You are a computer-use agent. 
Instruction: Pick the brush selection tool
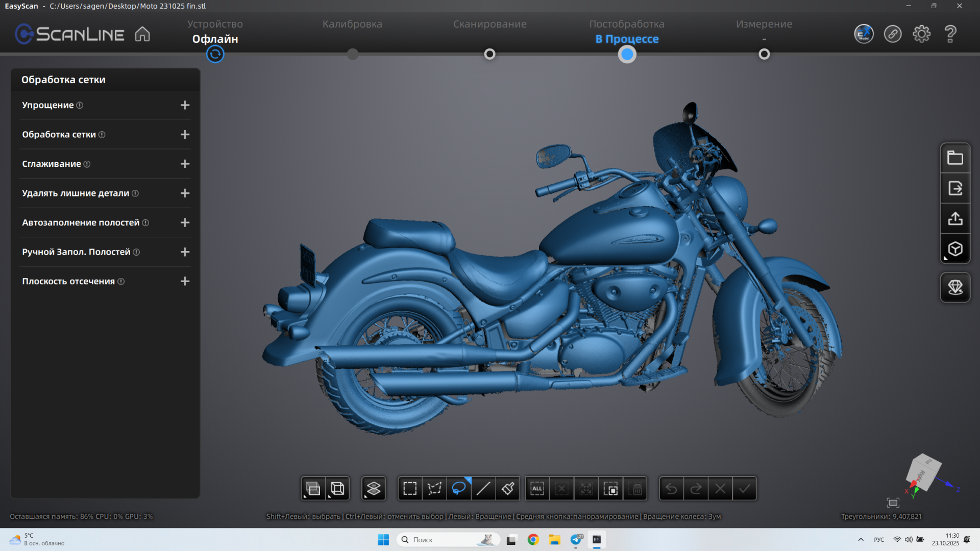pyautogui.click(x=508, y=489)
